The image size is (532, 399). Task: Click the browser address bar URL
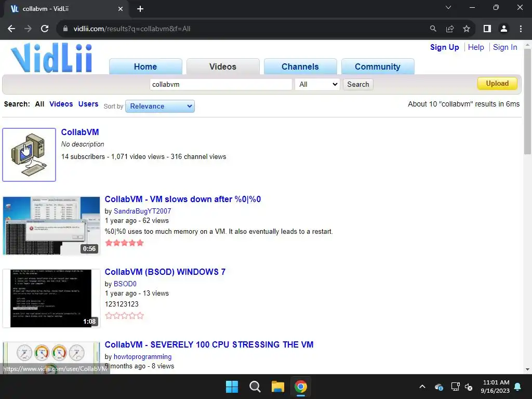(131, 29)
